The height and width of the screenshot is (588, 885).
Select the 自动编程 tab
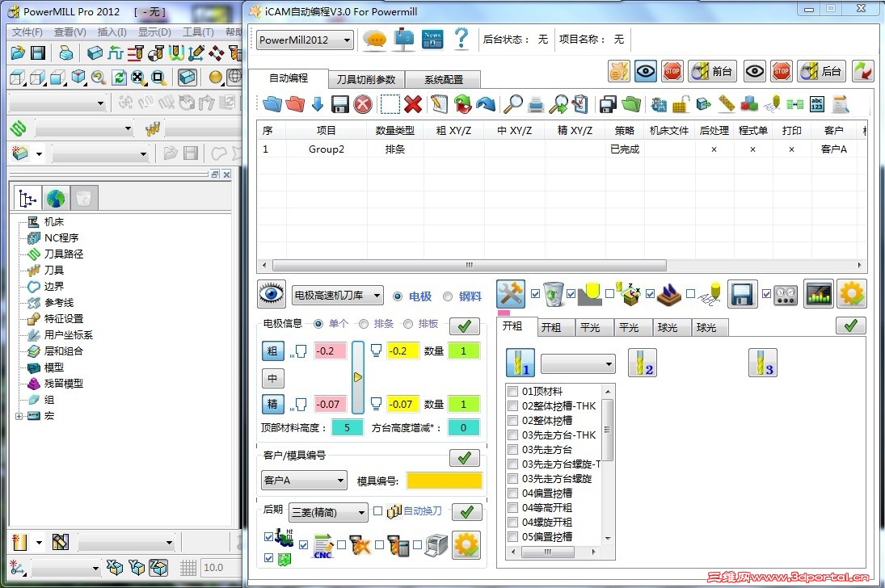(289, 78)
